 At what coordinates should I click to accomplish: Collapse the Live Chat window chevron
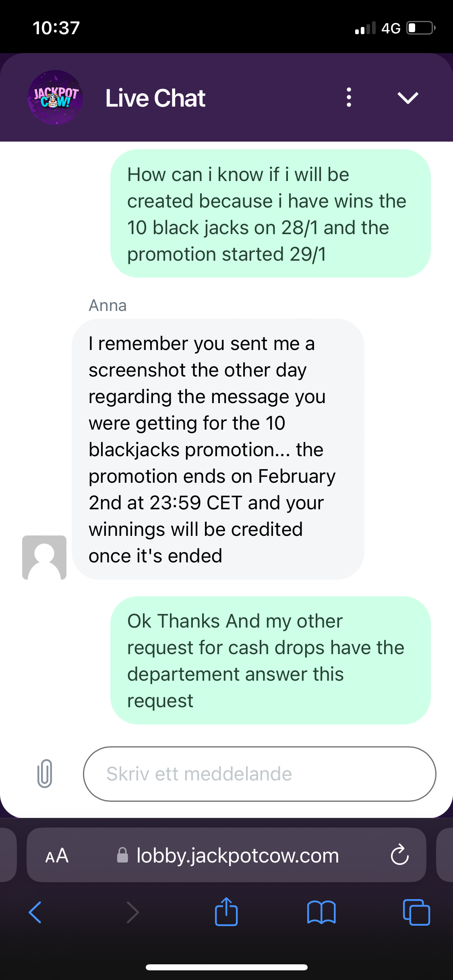coord(407,98)
